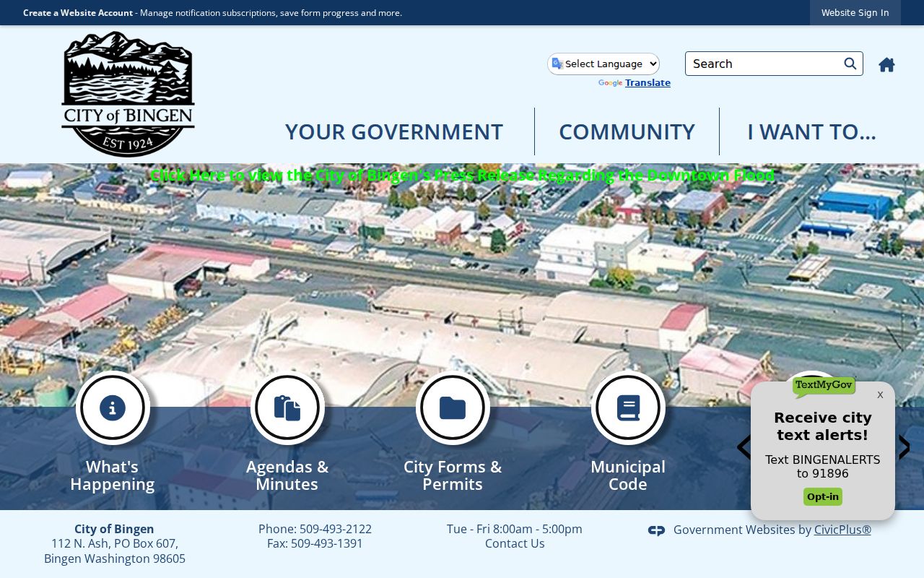Open the Community menu
Viewport: 924px width, 578px height.
point(627,131)
